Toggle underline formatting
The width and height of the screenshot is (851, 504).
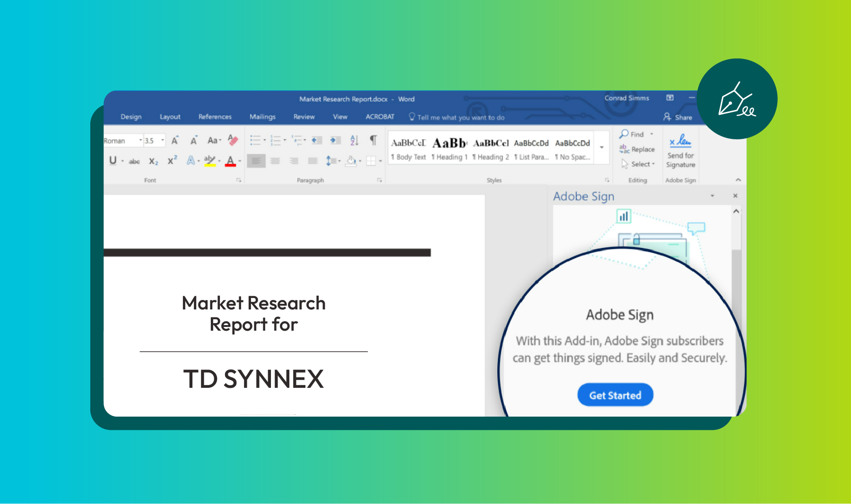click(113, 161)
